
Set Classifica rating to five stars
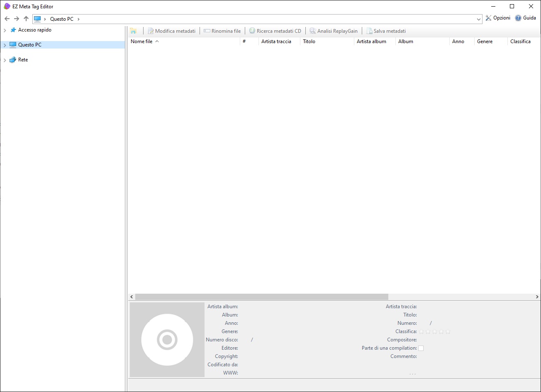click(x=448, y=331)
